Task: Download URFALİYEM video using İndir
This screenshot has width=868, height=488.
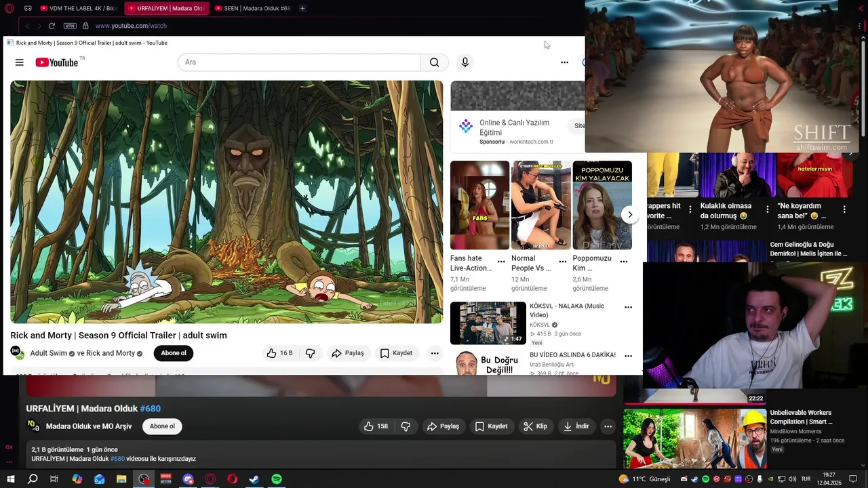Action: pos(576,426)
